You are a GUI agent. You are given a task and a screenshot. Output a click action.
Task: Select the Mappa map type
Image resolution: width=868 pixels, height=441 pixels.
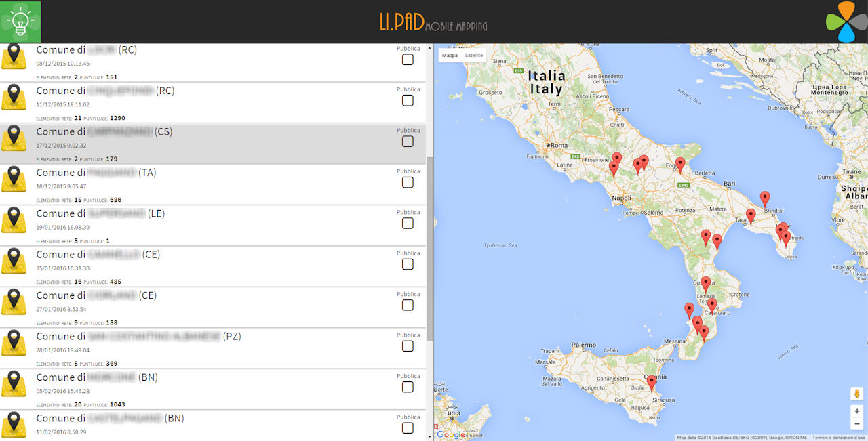click(x=450, y=56)
